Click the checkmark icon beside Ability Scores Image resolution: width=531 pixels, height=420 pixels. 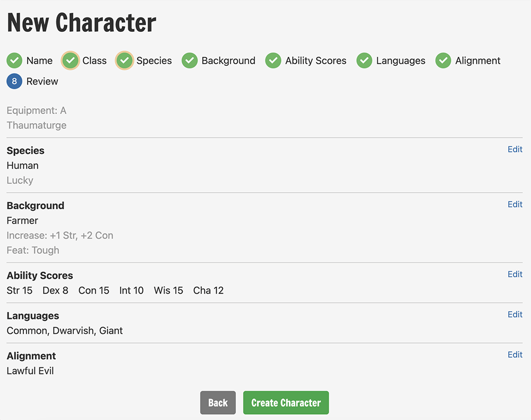[x=273, y=61]
